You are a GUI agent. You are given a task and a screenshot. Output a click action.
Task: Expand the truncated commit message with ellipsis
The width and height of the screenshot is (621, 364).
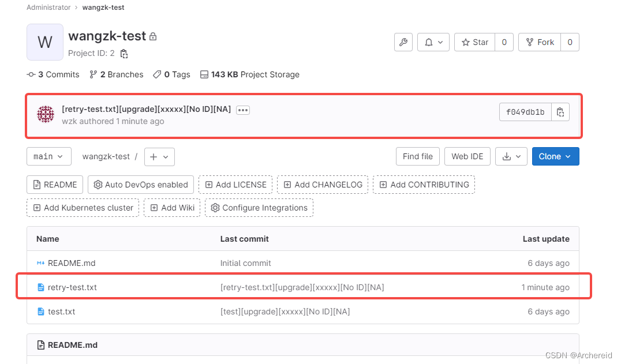click(242, 110)
